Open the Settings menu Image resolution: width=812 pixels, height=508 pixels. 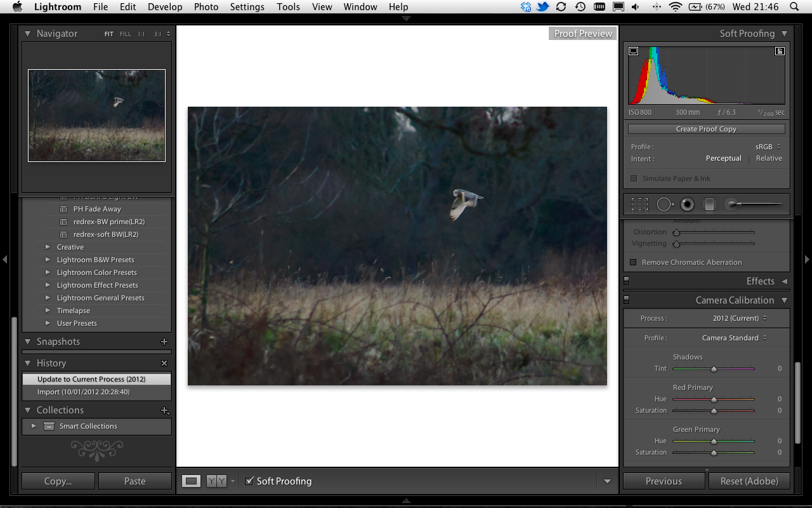pos(247,7)
